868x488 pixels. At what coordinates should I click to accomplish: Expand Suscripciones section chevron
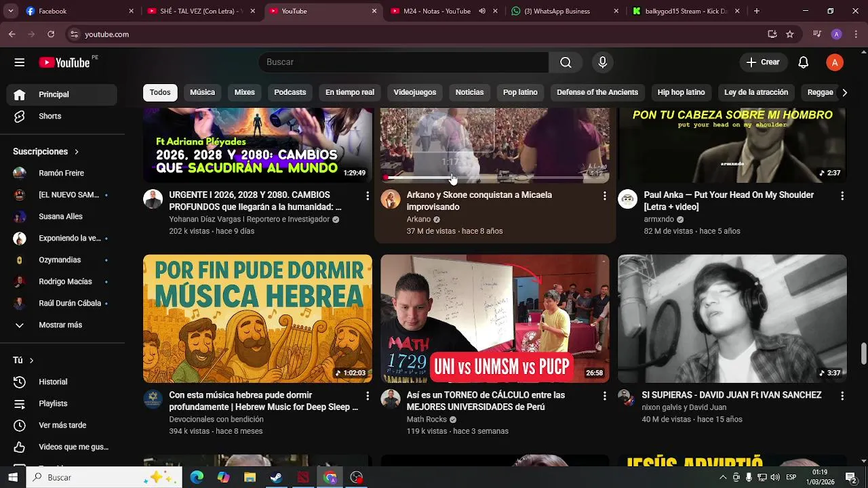coord(77,152)
